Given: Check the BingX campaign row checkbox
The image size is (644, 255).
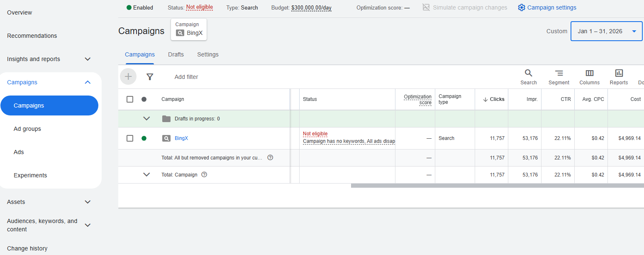Looking at the screenshot, I should click(x=130, y=138).
